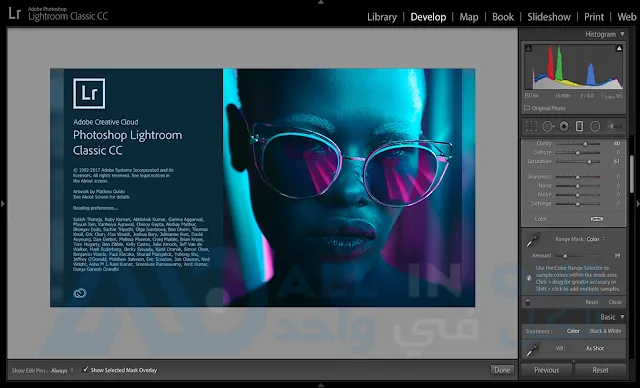Collapse the Basic panel
Image resolution: width=640 pixels, height=388 pixels.
pos(622,317)
